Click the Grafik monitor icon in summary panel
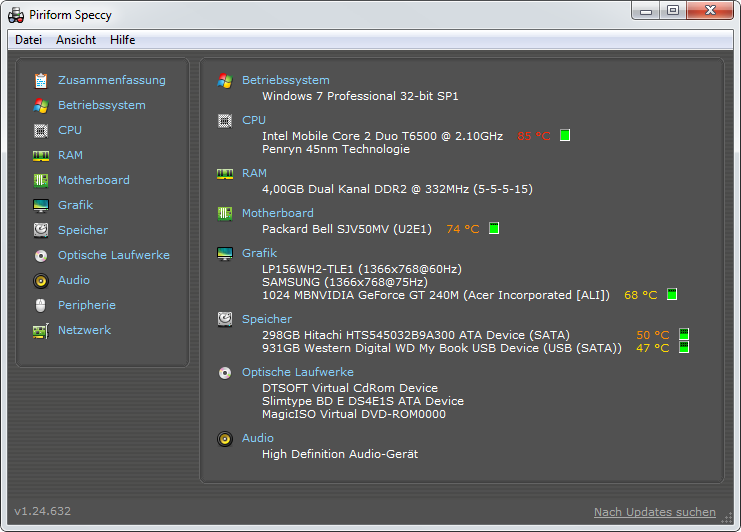 pos(225,254)
